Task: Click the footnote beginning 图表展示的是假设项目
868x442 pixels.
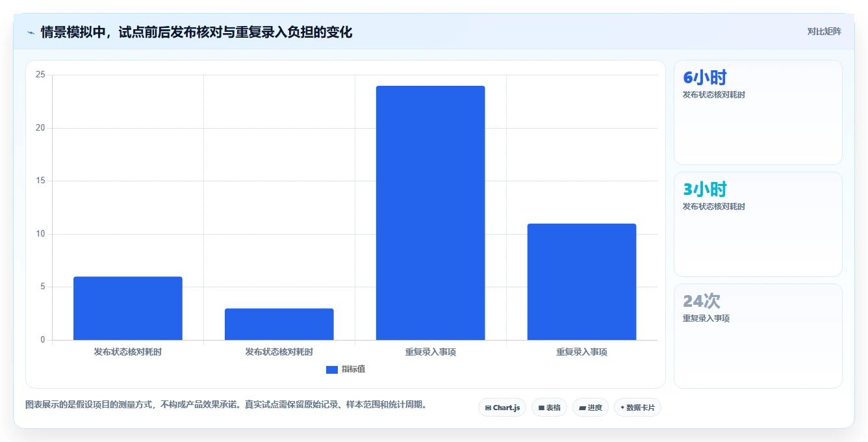Action: coord(227,404)
